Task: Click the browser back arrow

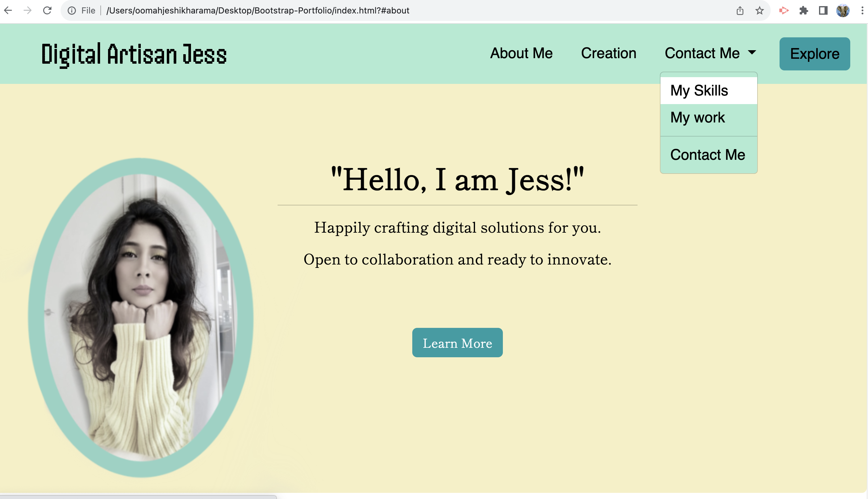Action: [8, 10]
